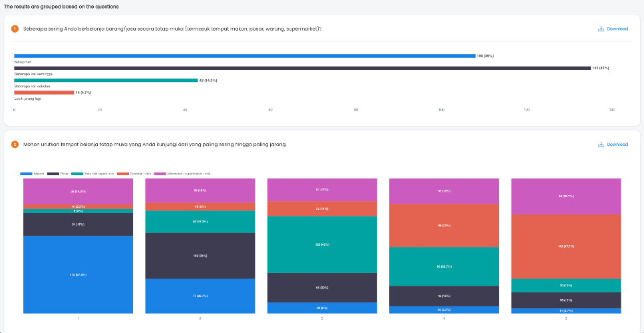644x333 pixels.
Task: Click the '135 (45%)' bar value label
Action: pos(601,68)
